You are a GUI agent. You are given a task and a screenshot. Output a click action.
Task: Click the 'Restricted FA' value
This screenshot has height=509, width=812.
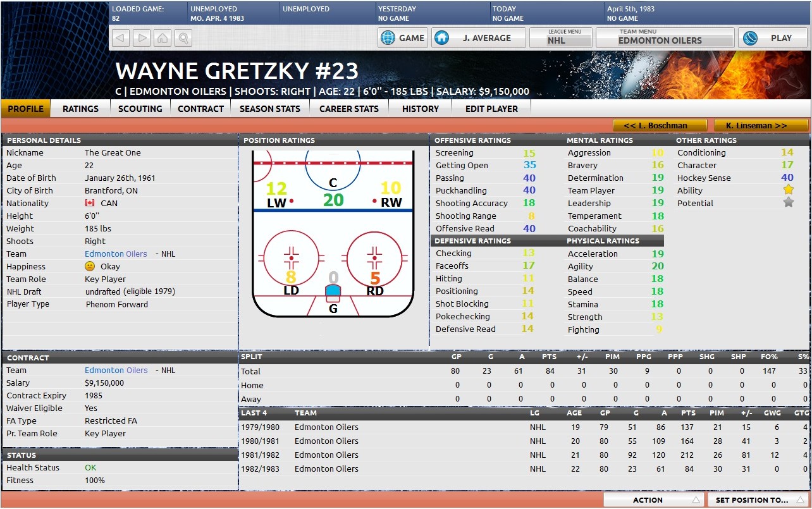click(x=111, y=420)
